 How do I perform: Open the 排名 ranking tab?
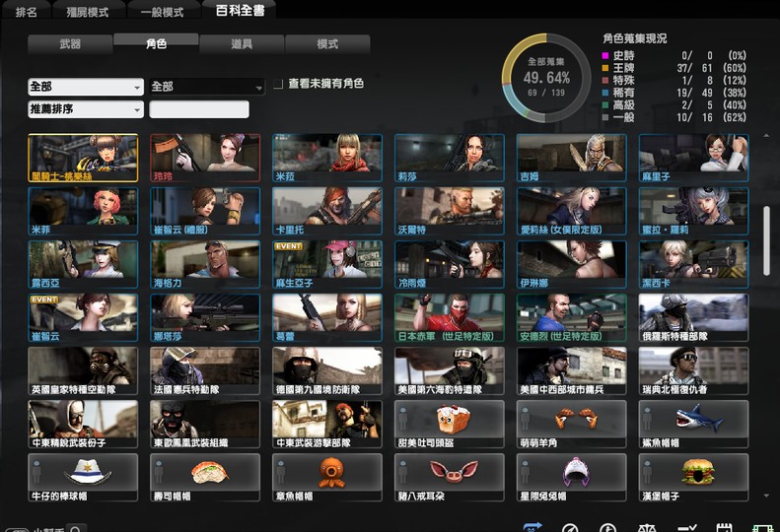(27, 12)
